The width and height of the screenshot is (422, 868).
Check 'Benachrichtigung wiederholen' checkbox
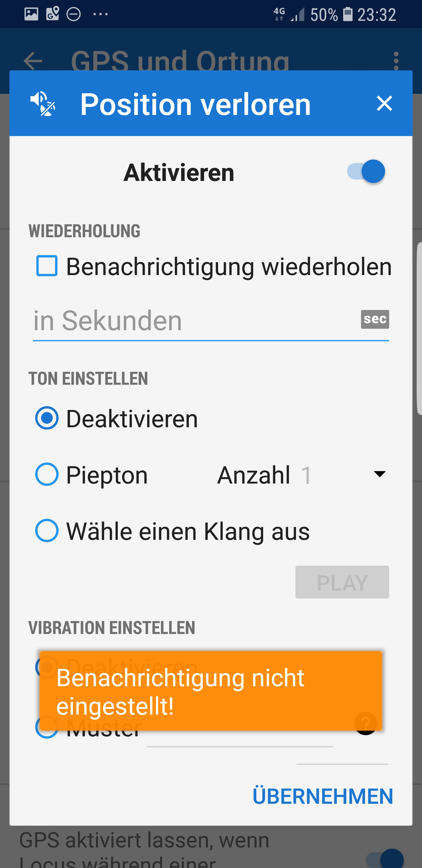pos(47,266)
